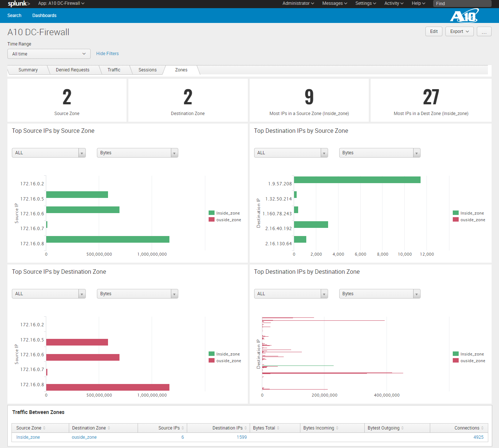Click the Source IPs value 6
499x448 pixels.
pos(183,437)
